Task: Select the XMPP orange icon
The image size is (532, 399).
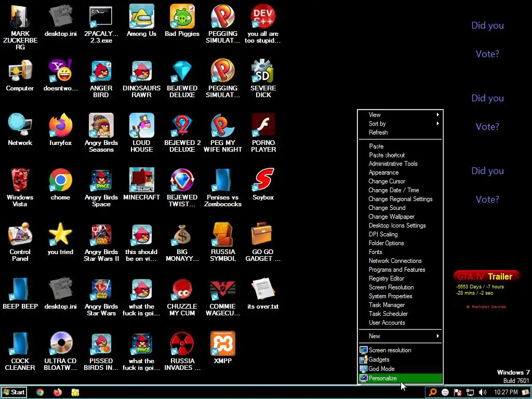Action: click(x=222, y=343)
